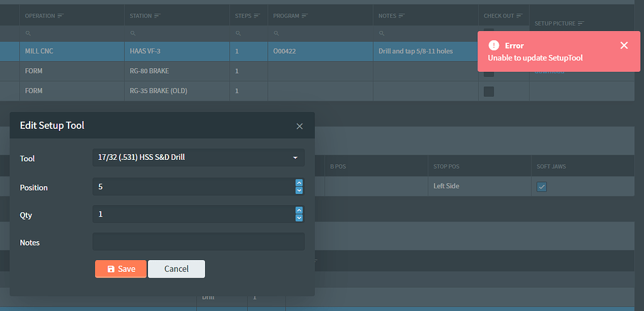This screenshot has width=644, height=311.
Task: Click the Program column filter icon
Action: coord(305,16)
